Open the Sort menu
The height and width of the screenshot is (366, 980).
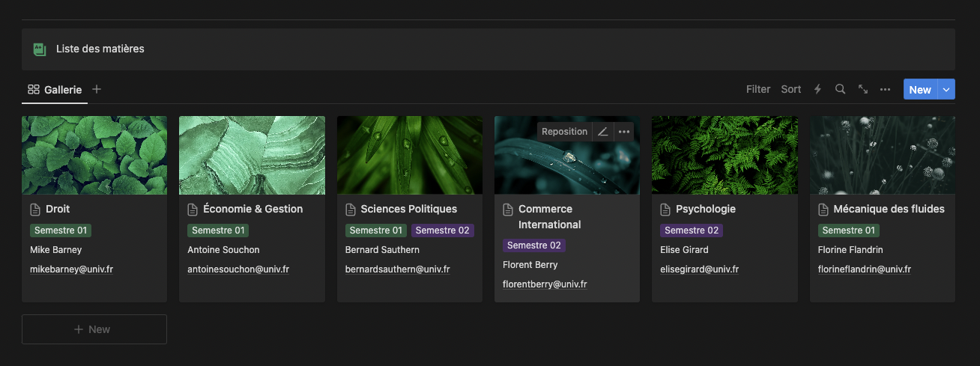click(x=790, y=89)
